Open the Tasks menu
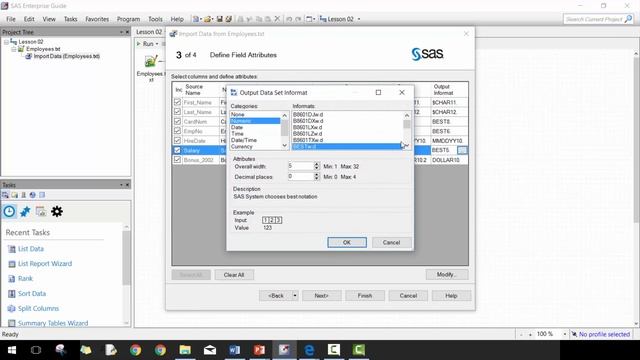The width and height of the screenshot is (640, 360). [70, 19]
